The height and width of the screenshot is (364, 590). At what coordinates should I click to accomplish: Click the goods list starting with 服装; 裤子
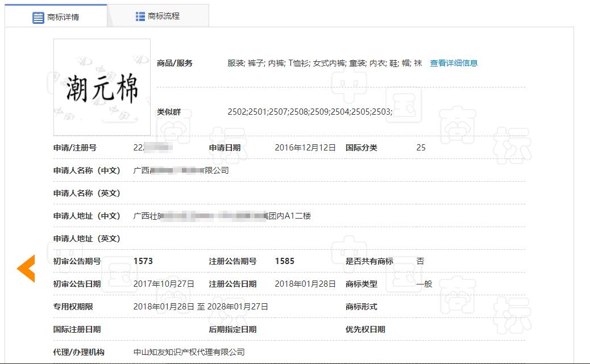point(325,63)
